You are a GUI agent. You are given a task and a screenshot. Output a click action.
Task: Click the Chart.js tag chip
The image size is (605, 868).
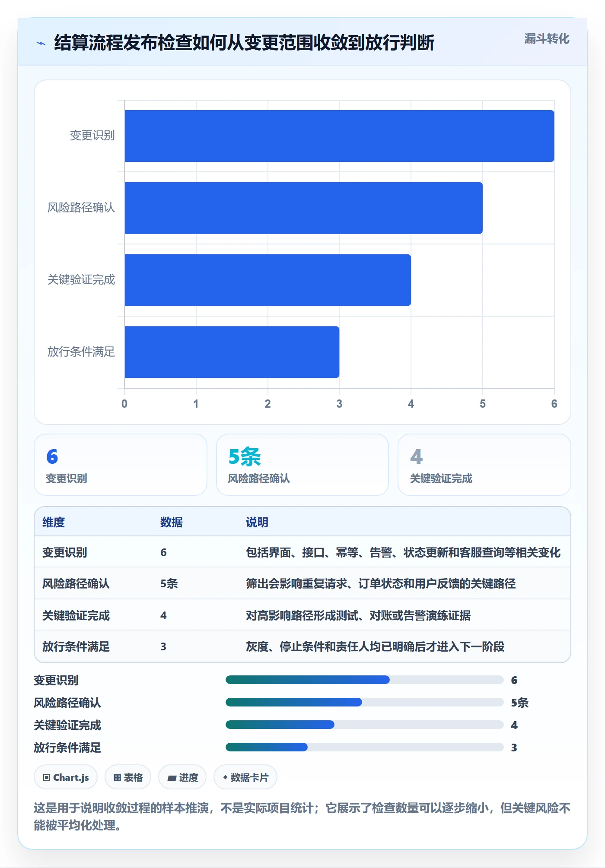coord(66,777)
